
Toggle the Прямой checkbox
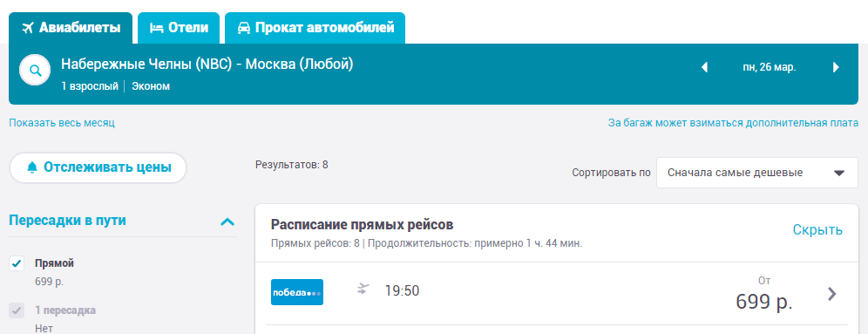tap(17, 263)
